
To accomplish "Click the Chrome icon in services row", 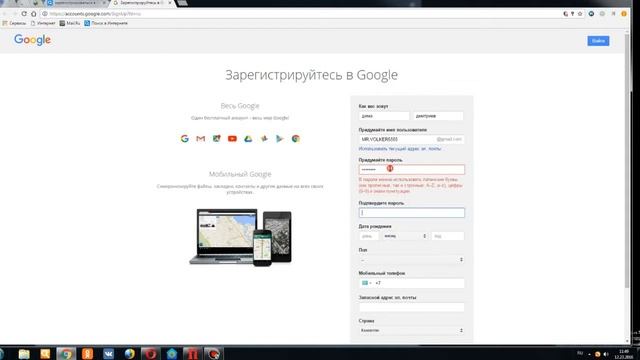I will tap(296, 139).
